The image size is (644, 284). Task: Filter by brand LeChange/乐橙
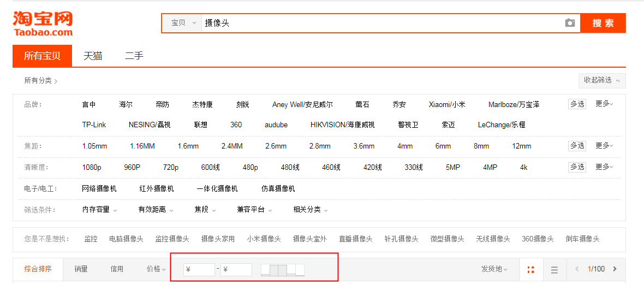(502, 125)
